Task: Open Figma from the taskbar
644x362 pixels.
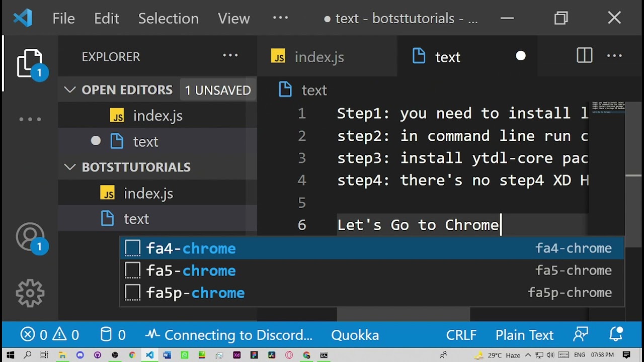Action: pyautogui.click(x=254, y=355)
